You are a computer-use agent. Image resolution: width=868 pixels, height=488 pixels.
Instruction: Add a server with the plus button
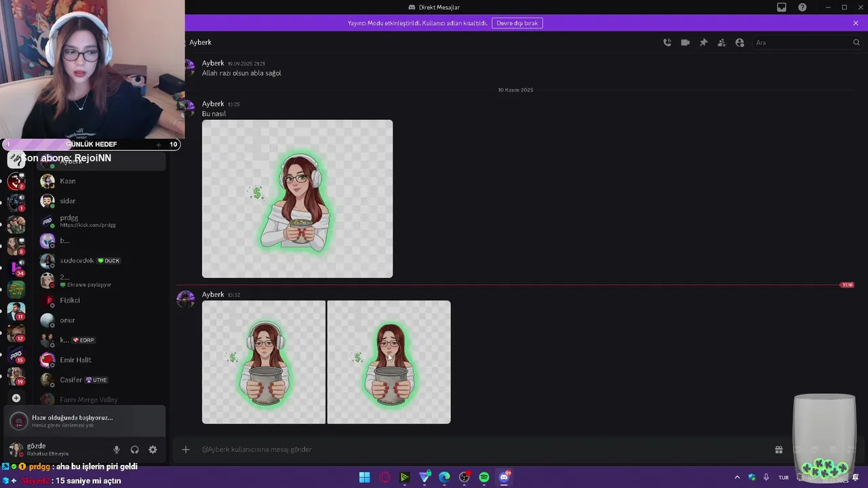[x=16, y=398]
